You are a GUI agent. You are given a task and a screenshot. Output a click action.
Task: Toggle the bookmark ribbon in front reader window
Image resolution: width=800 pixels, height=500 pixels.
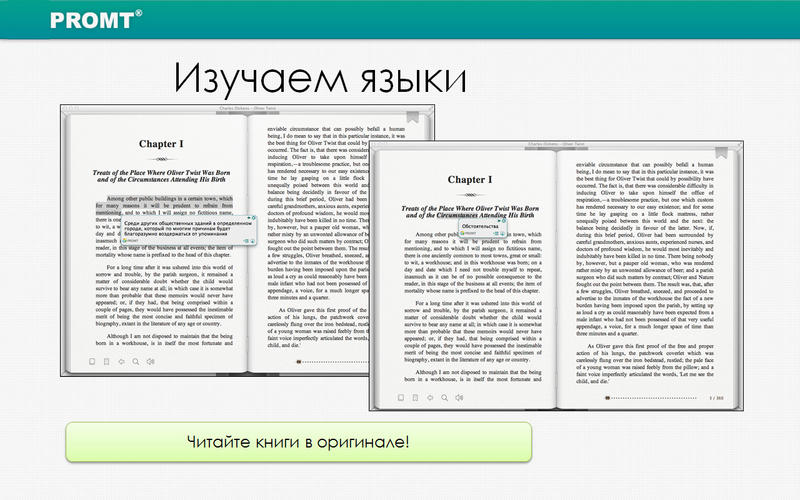click(x=721, y=153)
